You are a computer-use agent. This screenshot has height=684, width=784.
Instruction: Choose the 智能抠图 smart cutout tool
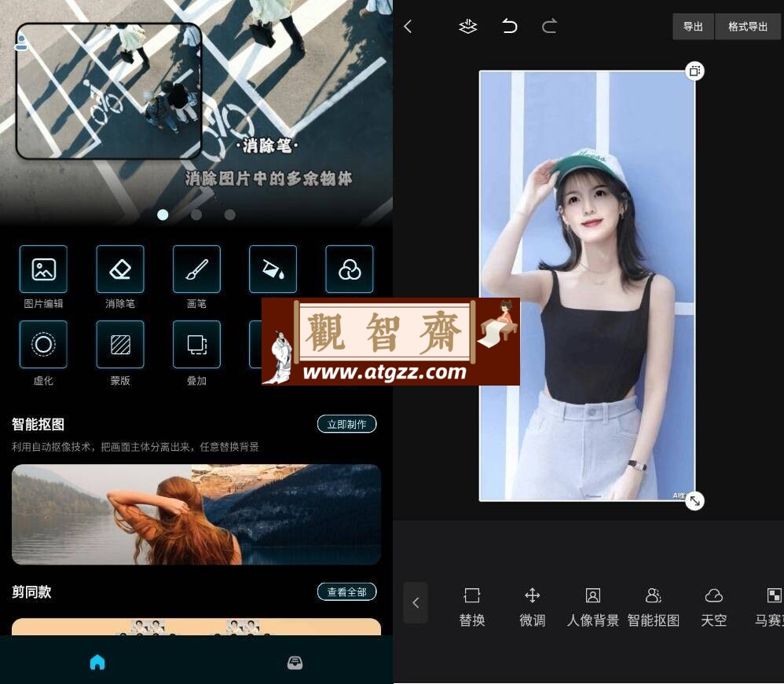tap(654, 607)
